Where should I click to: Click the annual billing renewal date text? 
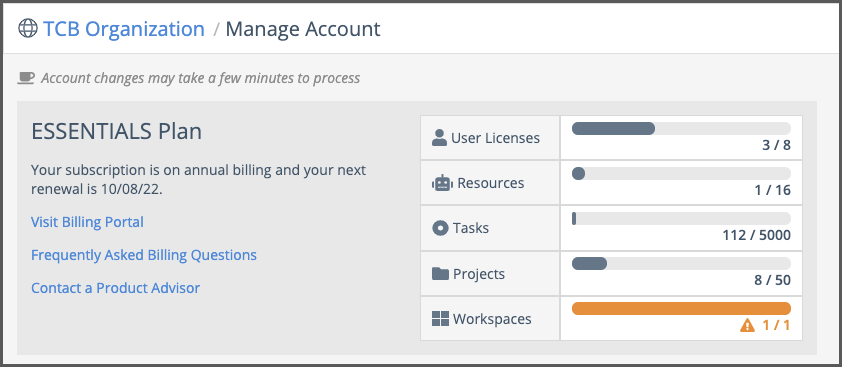[x=199, y=180]
